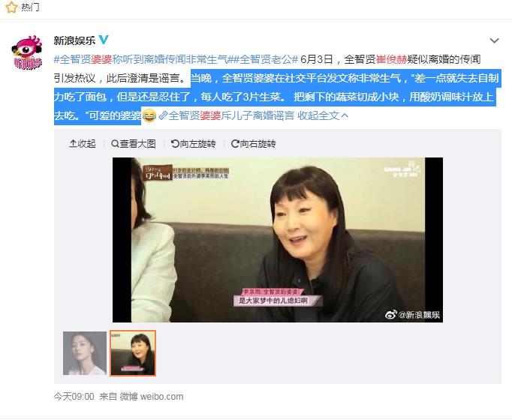
Task: Click the 新浪娱乐 account name
Action: 74,40
